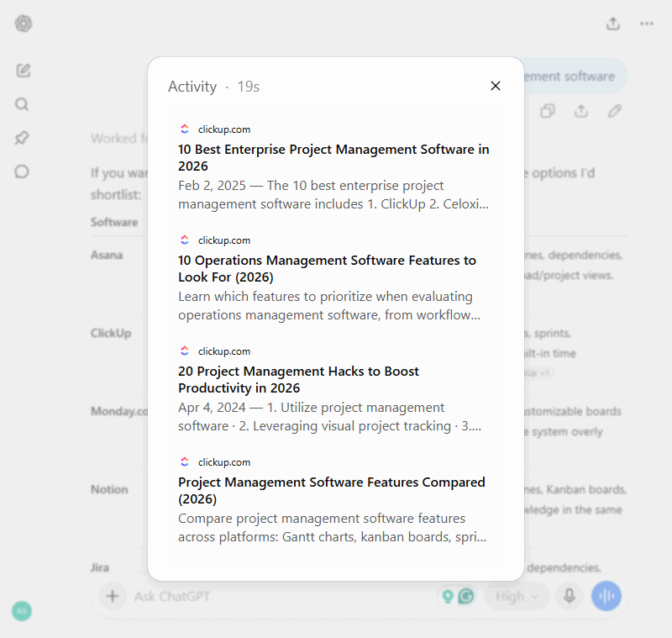Viewport: 672px width, 638px height.
Task: Click the microphone dictation icon
Action: (x=570, y=596)
